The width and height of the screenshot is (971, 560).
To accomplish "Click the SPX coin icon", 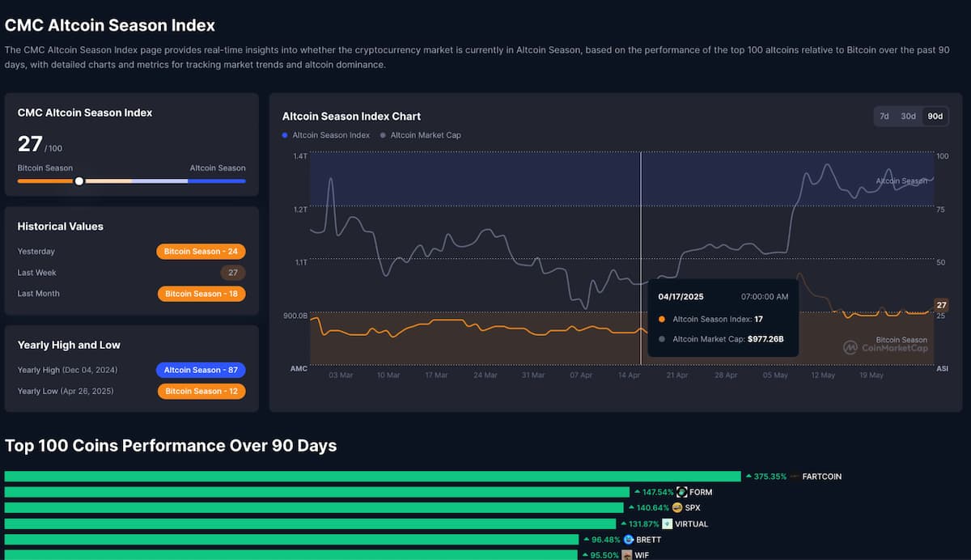I will coord(676,507).
